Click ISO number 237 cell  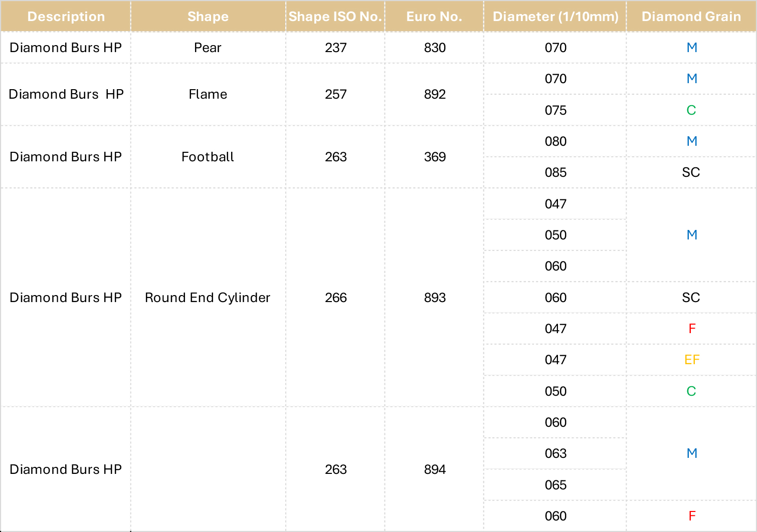(336, 48)
